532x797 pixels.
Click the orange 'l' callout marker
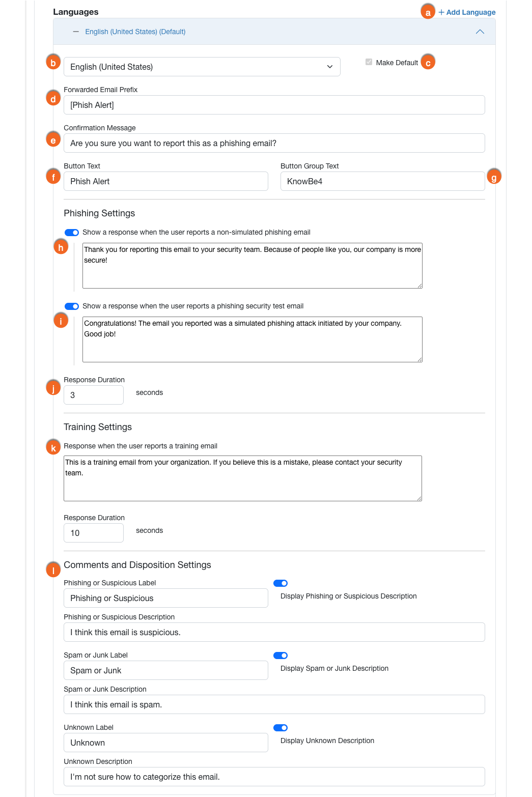[53, 570]
